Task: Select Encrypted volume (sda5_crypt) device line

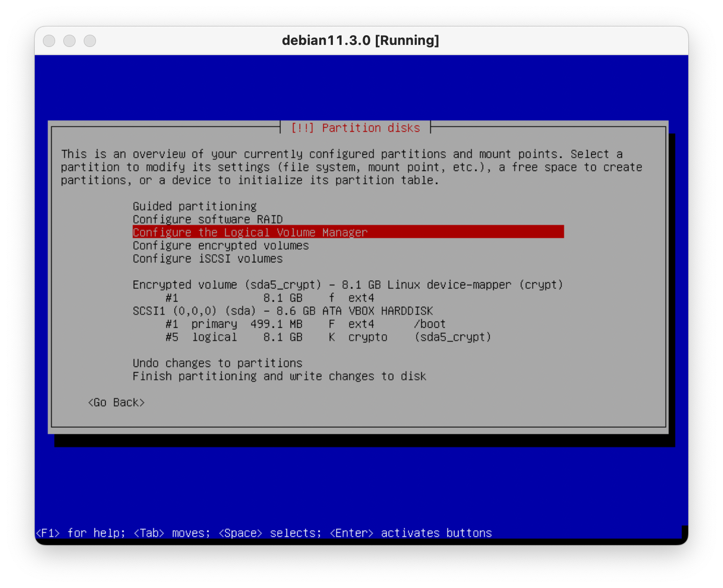Action: tap(347, 285)
